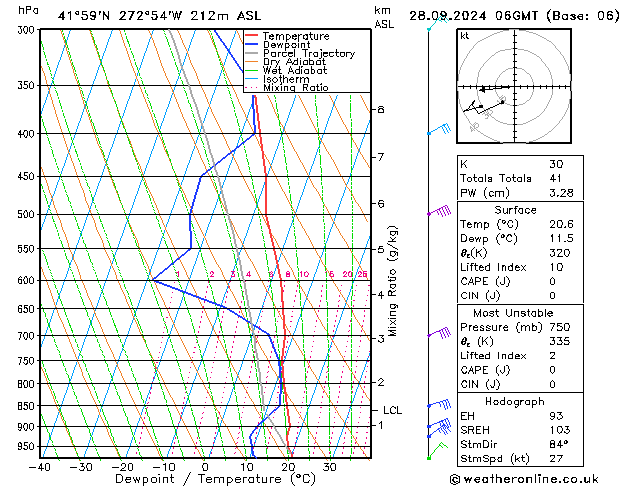
Task: Click the weatheronline.co.uk copyright text
Action: (524, 479)
